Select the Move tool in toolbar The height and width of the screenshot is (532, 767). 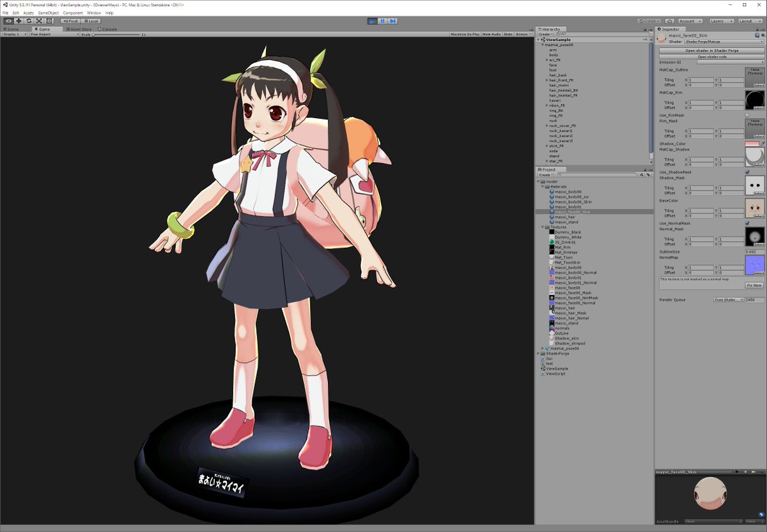click(19, 21)
